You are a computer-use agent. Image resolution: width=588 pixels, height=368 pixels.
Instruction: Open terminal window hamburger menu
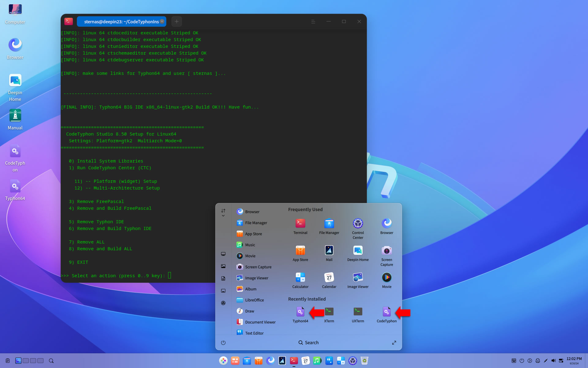[x=313, y=21]
